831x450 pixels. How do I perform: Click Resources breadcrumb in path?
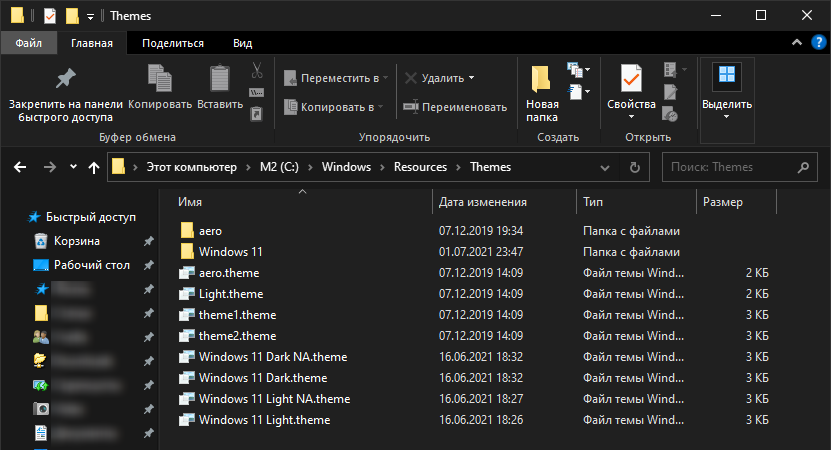click(420, 167)
